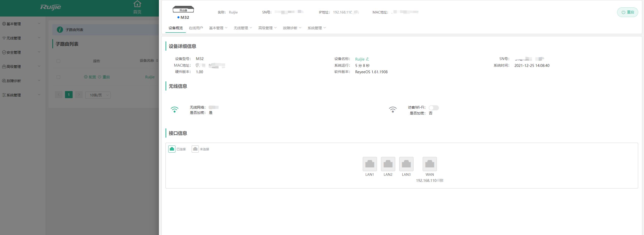Click software version ReyeeOS 1.61.1908

371,72
